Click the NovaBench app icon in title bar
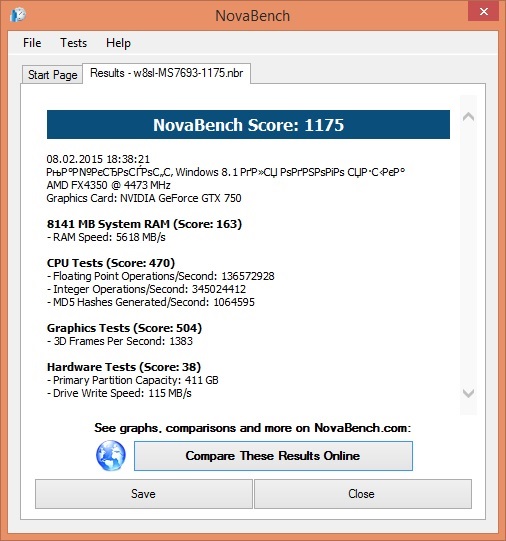506x541 pixels. 18,15
